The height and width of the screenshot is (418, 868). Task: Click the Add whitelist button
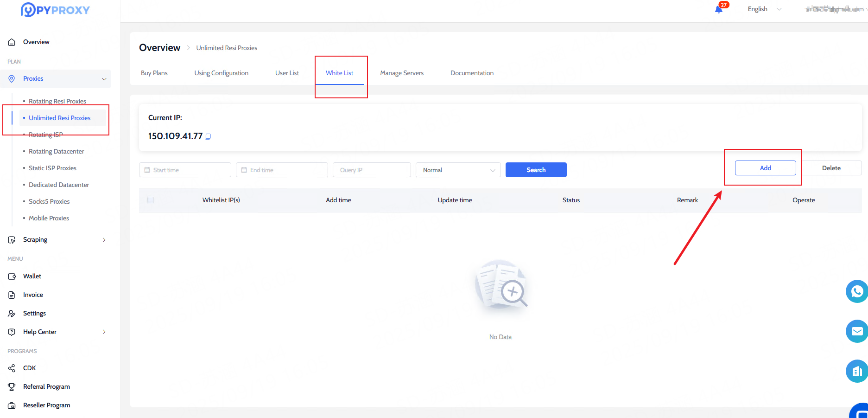click(765, 168)
